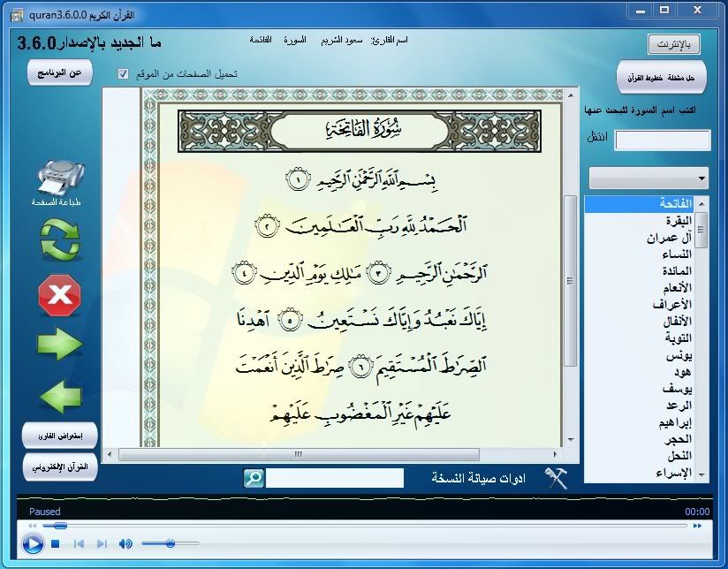
Task: Play the recitation audio
Action: pyautogui.click(x=33, y=543)
